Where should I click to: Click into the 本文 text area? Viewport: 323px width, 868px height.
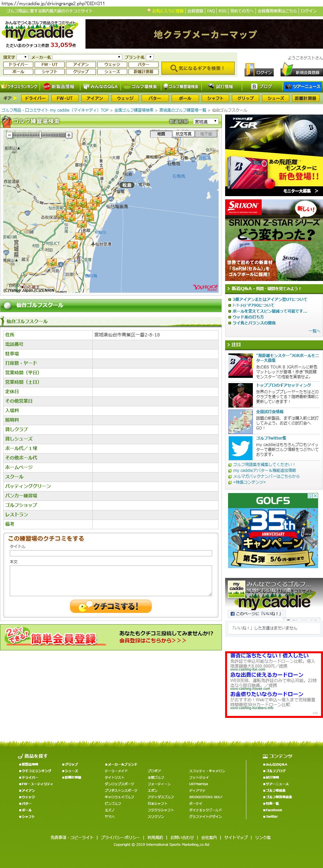[x=111, y=581]
